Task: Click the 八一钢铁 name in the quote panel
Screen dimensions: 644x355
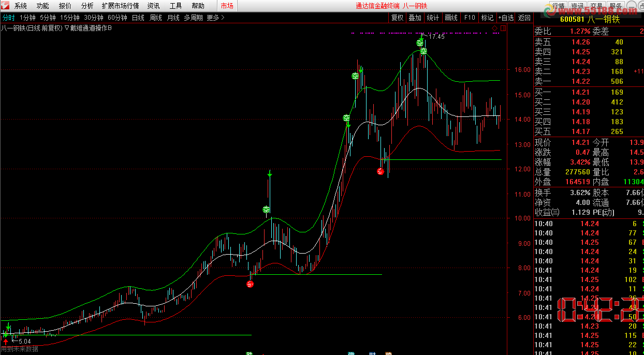Action: 604,19
